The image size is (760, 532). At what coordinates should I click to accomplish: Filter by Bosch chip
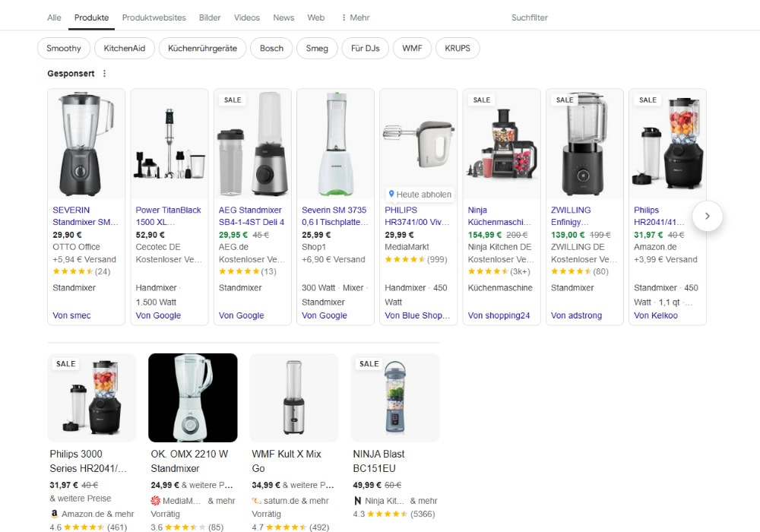271,48
